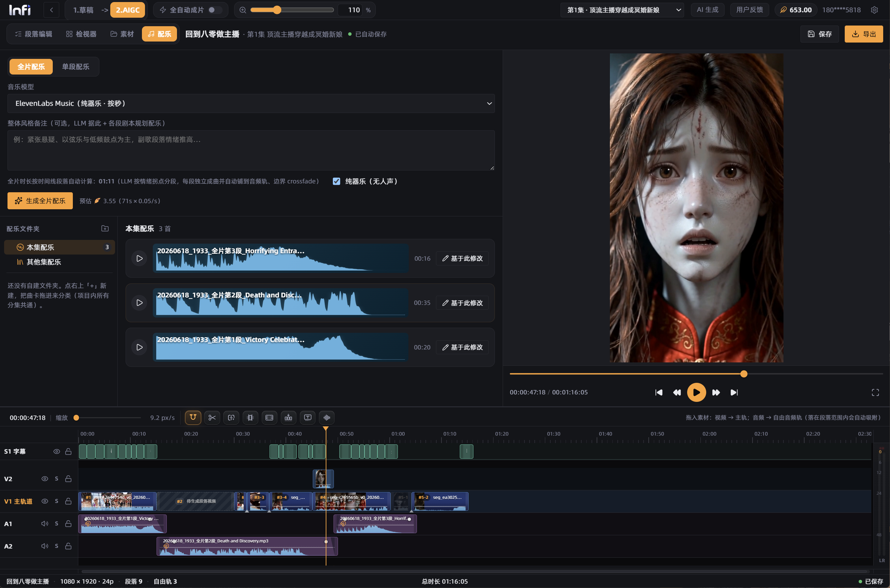Viewport: 890px width, 588px height.
Task: Open the episode selector dropdown 第1集
Action: click(622, 10)
